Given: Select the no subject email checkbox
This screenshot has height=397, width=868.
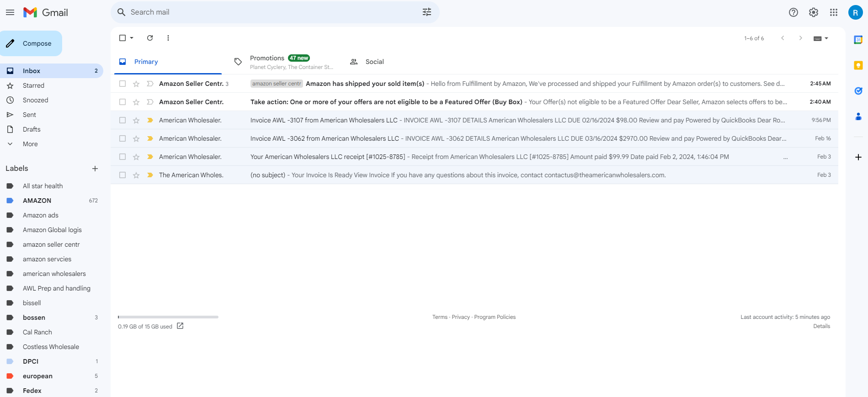Looking at the screenshot, I should pyautogui.click(x=122, y=175).
